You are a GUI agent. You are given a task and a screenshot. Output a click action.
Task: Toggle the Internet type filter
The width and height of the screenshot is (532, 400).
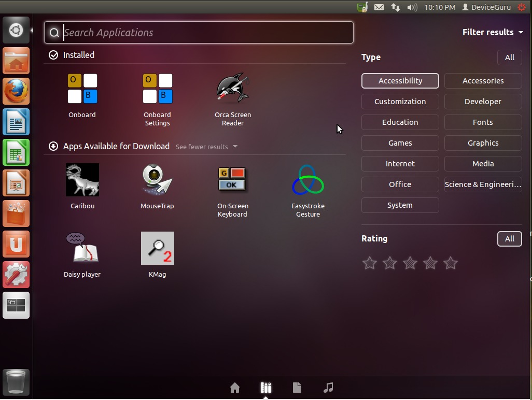(x=400, y=163)
